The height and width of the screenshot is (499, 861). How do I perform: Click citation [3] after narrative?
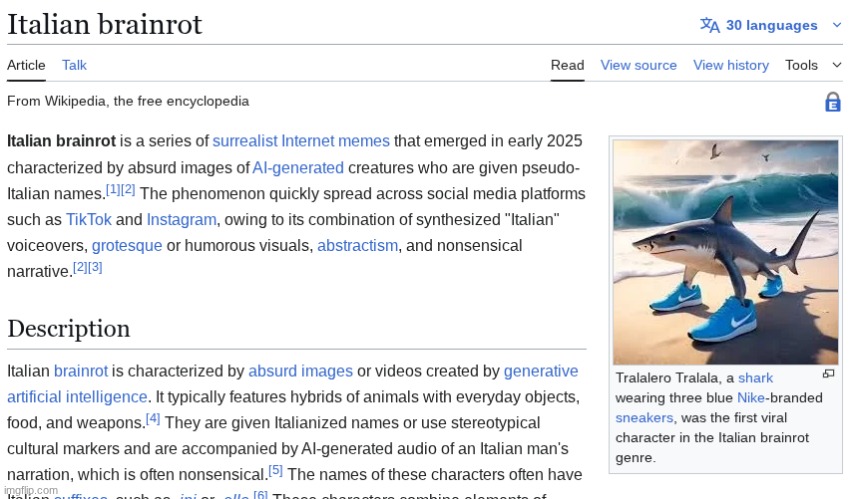coord(95,267)
